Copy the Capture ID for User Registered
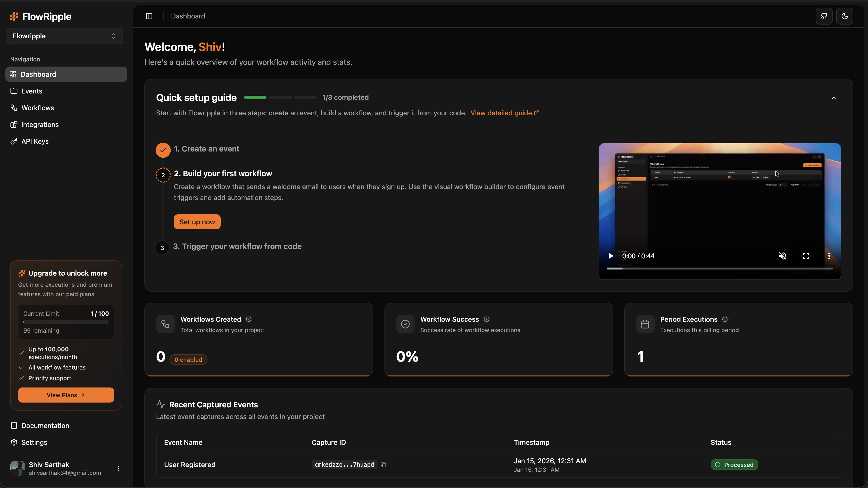Image resolution: width=868 pixels, height=488 pixels. click(383, 464)
